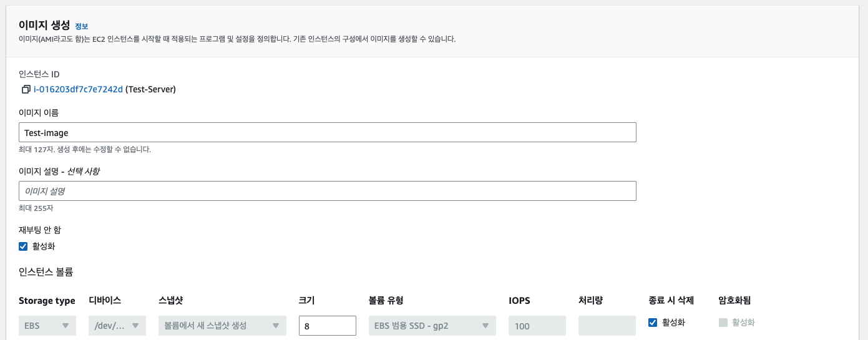The width and height of the screenshot is (868, 340).
Task: Click the (Test-Server) instance name text
Action: click(150, 89)
